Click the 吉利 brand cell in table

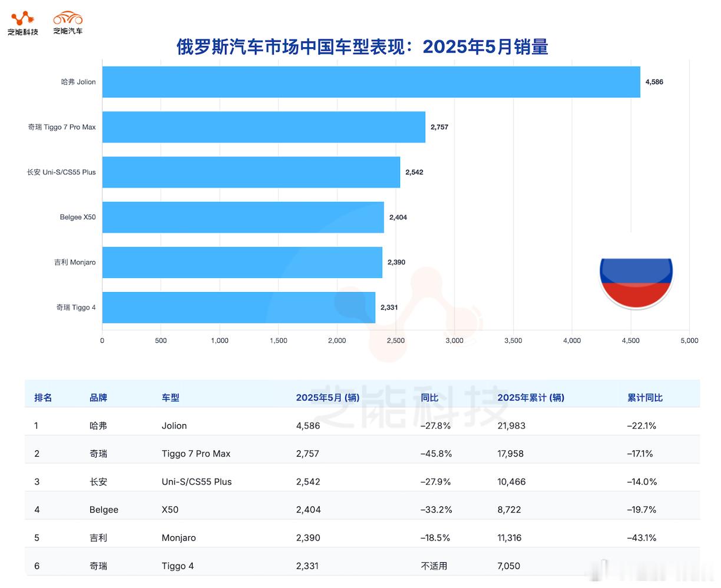click(x=98, y=538)
